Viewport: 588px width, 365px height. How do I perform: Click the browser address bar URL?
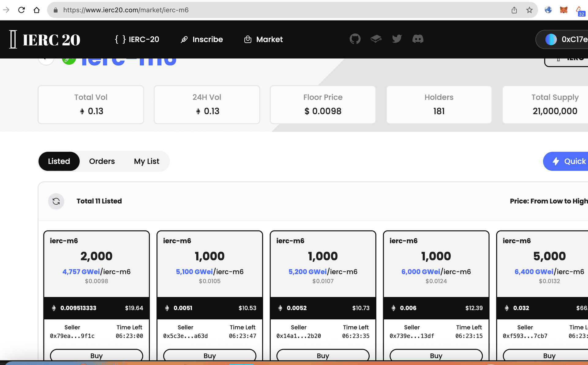[x=126, y=10]
